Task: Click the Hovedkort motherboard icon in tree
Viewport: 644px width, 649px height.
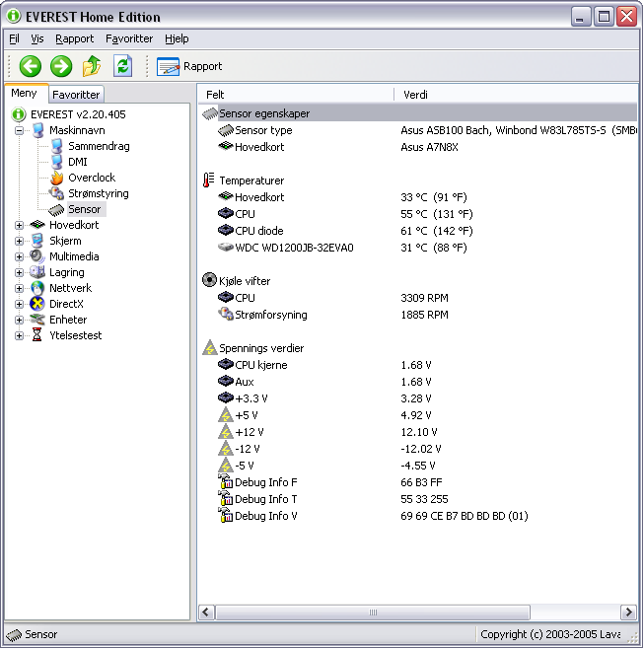Action: pyautogui.click(x=37, y=225)
